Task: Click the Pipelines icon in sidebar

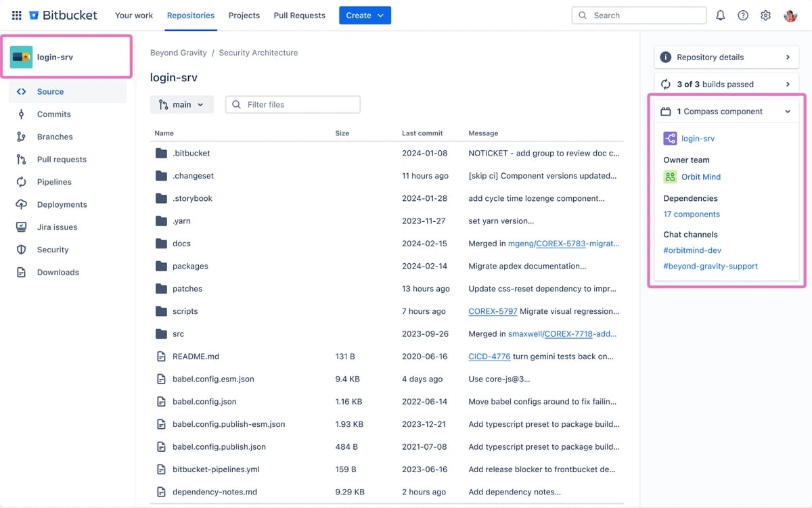Action: coord(21,182)
